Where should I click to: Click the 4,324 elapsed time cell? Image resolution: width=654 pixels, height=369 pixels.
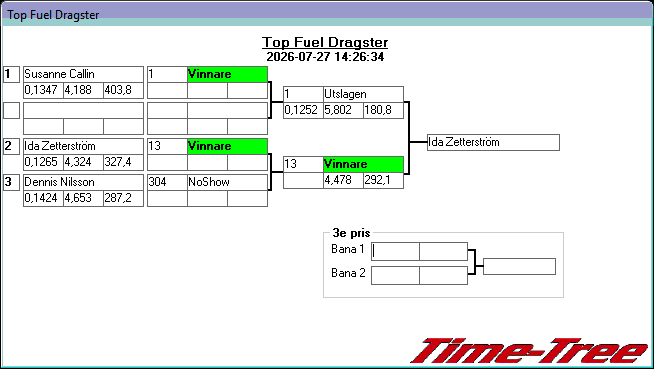[x=83, y=162]
